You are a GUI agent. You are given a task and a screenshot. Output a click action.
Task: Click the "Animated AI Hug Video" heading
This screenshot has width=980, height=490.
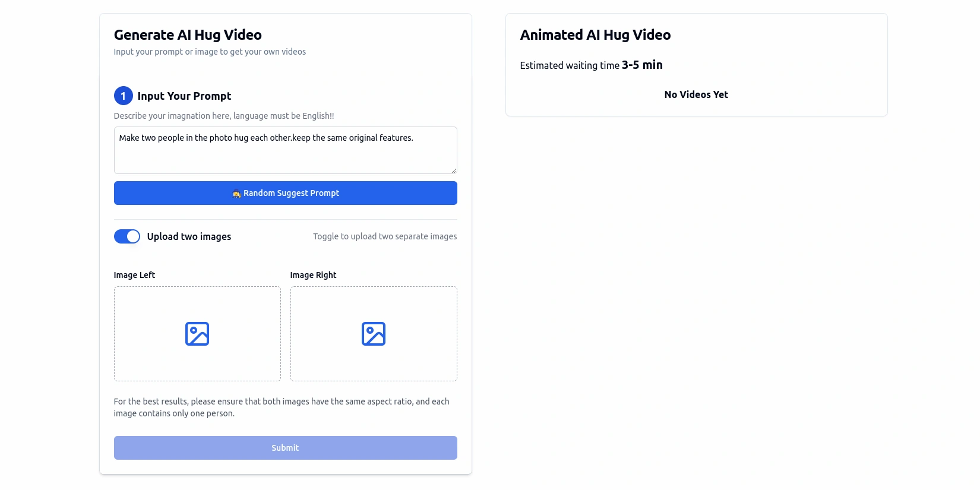595,35
